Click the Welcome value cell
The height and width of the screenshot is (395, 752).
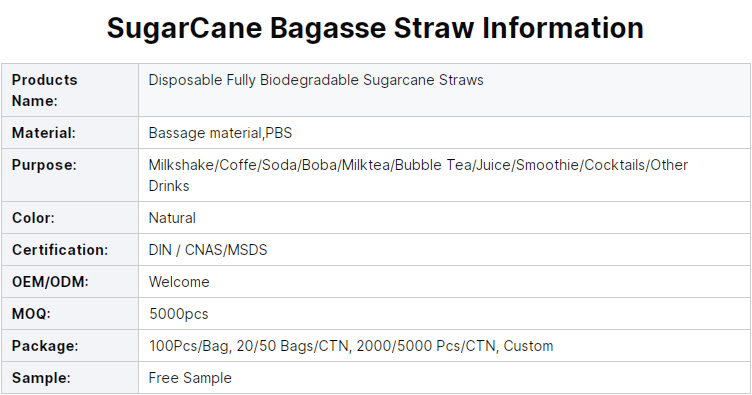pyautogui.click(x=444, y=282)
